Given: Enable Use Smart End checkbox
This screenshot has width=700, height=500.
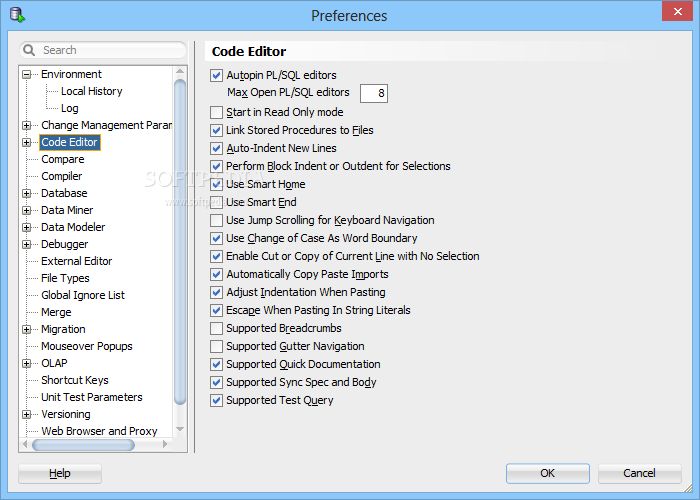Looking at the screenshot, I should tap(217, 202).
